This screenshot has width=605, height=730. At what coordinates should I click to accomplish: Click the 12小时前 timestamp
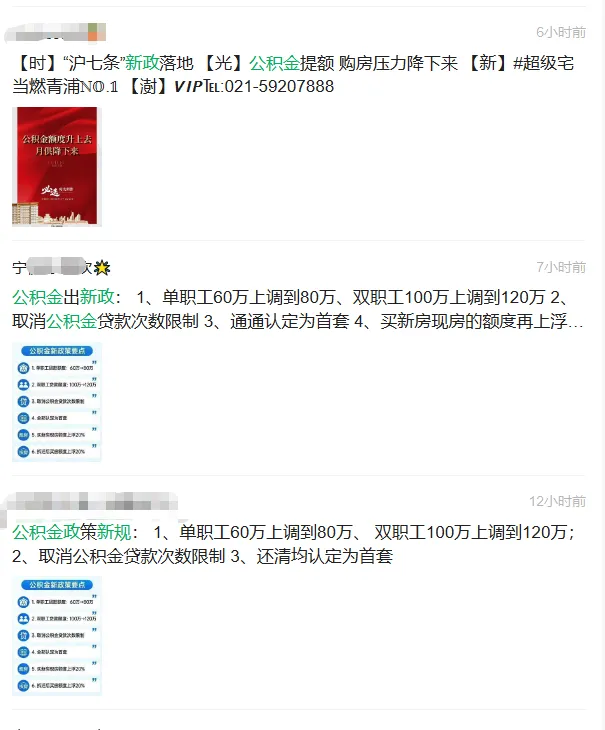(x=557, y=501)
